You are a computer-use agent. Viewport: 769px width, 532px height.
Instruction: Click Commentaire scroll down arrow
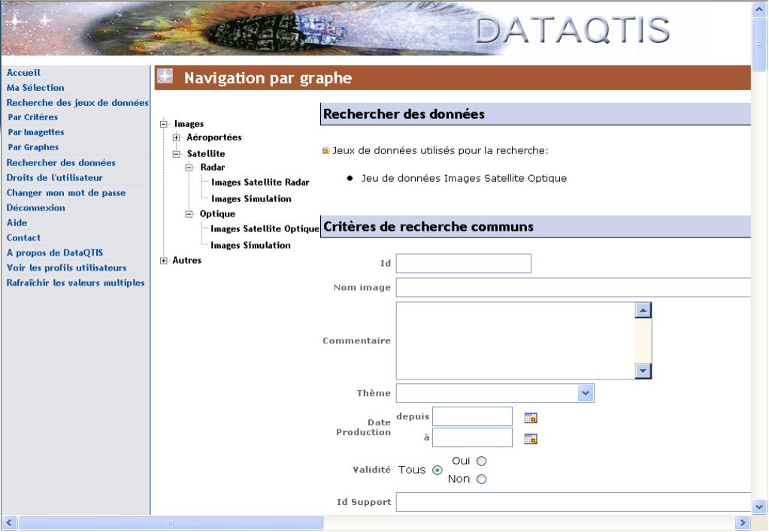pyautogui.click(x=643, y=370)
